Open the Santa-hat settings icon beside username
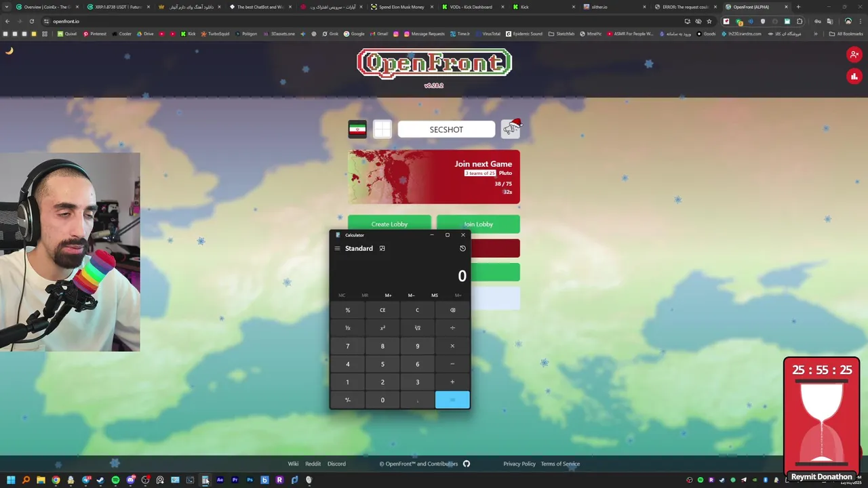868x488 pixels. pyautogui.click(x=511, y=128)
